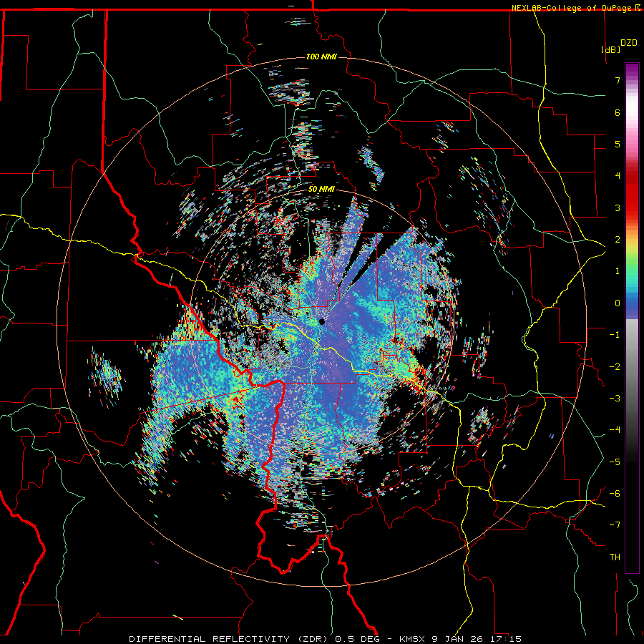Click the -3 value on color scale
This screenshot has height=644, width=644.
coord(615,399)
